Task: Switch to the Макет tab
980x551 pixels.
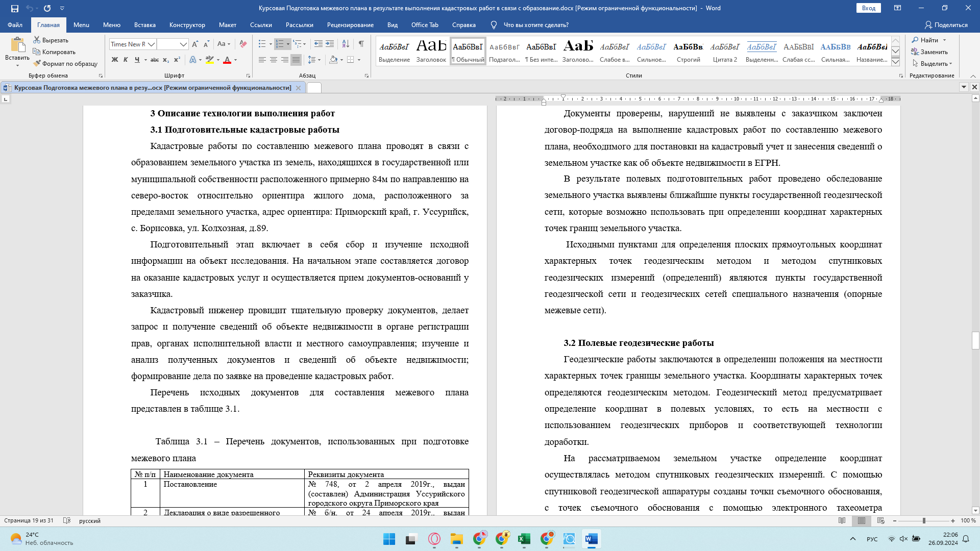Action: 228,25
